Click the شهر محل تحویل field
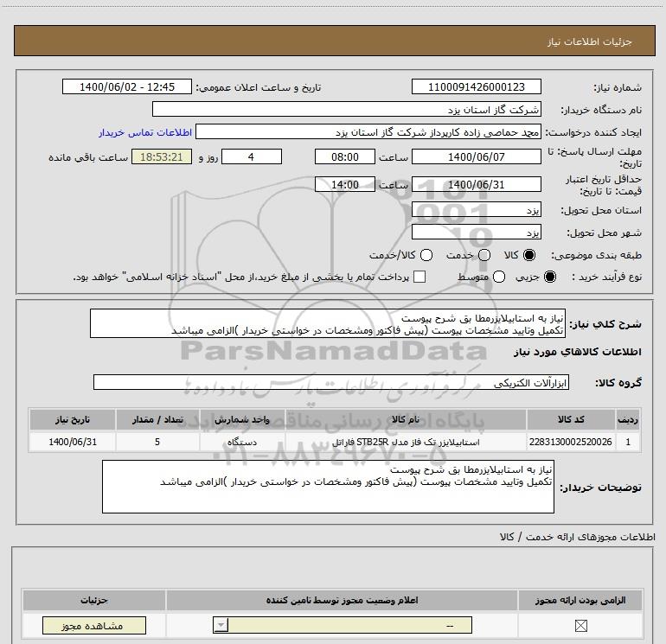Viewport: 666px width, 644px height. [476, 232]
